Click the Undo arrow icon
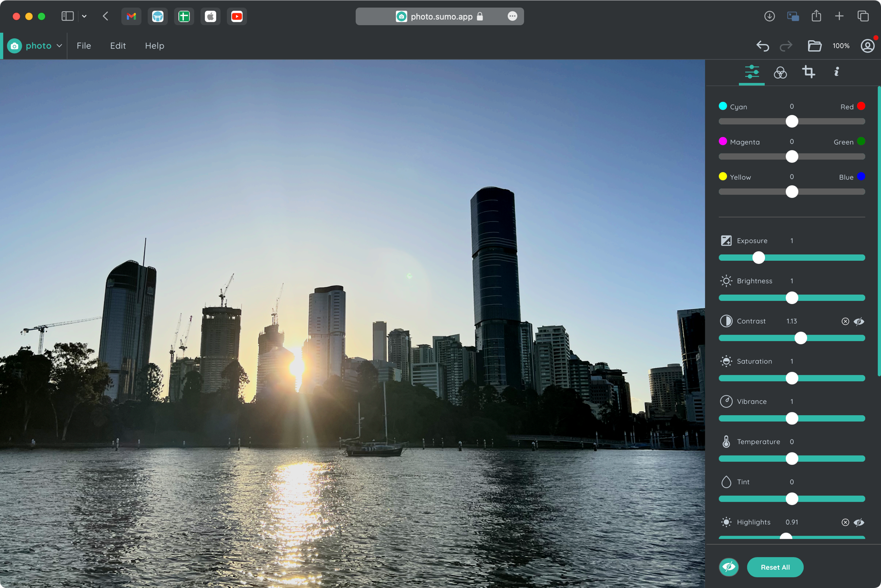The width and height of the screenshot is (881, 588). [762, 46]
